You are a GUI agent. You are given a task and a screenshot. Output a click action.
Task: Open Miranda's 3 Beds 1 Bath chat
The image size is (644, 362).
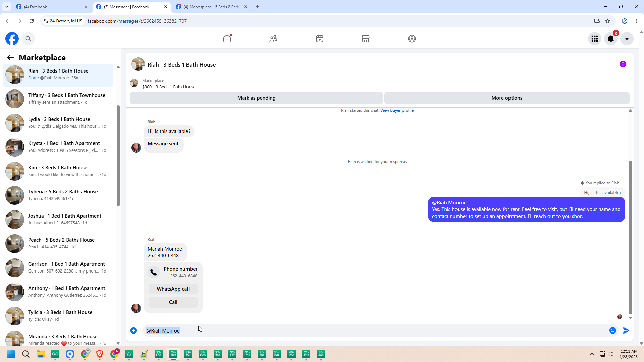(58, 339)
